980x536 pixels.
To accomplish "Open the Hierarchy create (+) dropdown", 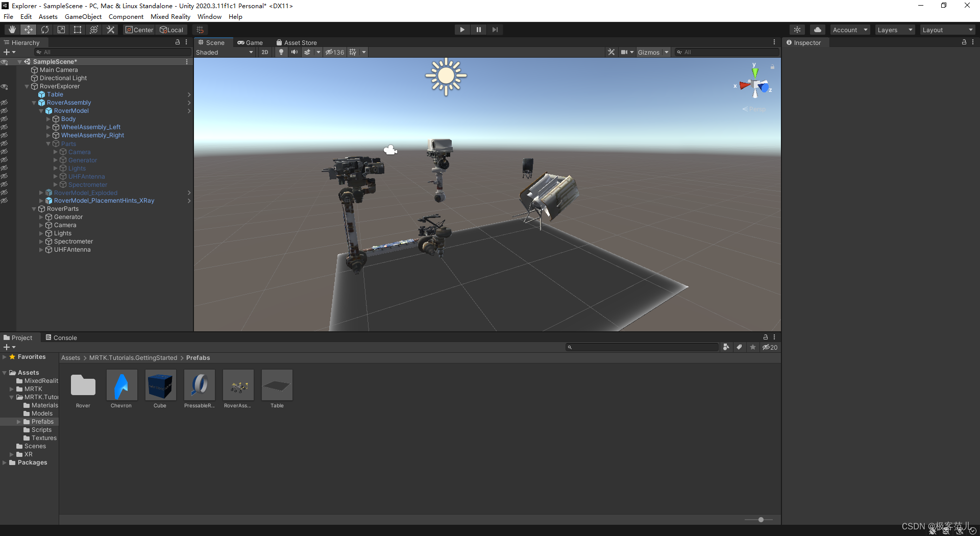I will click(9, 52).
